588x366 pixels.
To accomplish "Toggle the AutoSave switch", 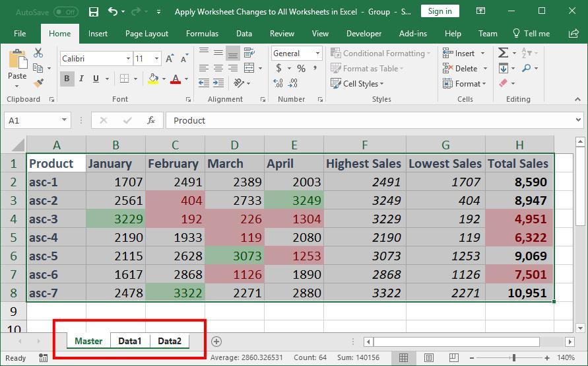I will pyautogui.click(x=65, y=12).
